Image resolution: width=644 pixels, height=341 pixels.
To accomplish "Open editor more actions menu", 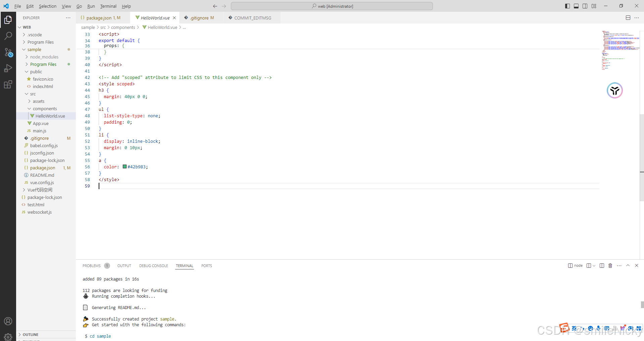I will pyautogui.click(x=637, y=18).
